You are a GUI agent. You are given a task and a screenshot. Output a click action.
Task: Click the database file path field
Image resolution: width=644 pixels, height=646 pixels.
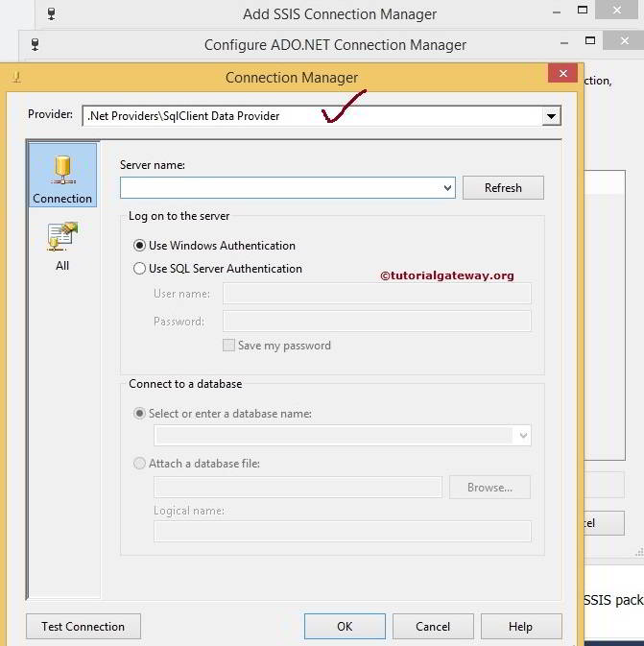pos(298,488)
